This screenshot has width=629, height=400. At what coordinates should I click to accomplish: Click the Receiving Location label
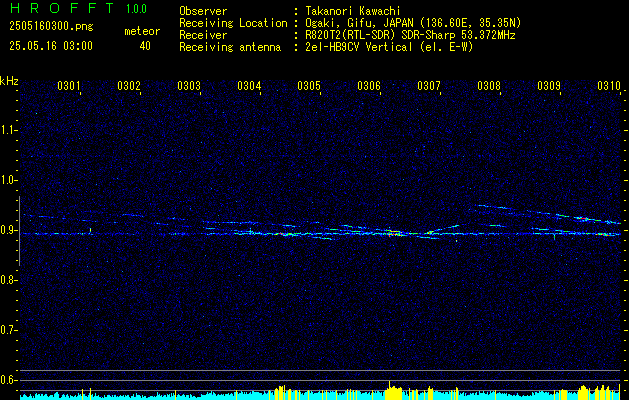pos(233,23)
